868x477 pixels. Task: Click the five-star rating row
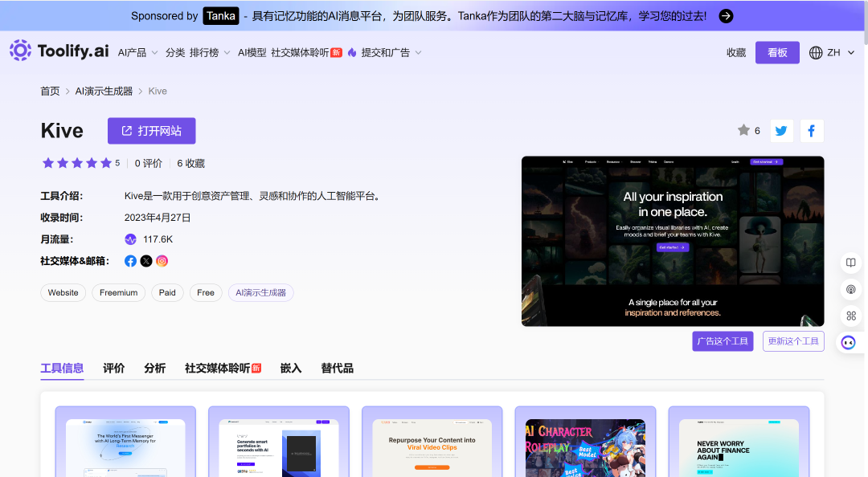(x=77, y=163)
